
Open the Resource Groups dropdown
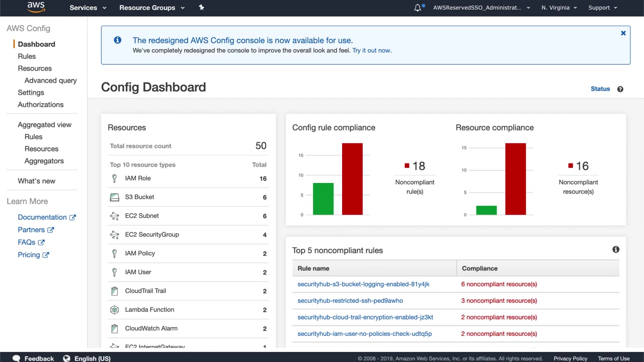[152, 8]
